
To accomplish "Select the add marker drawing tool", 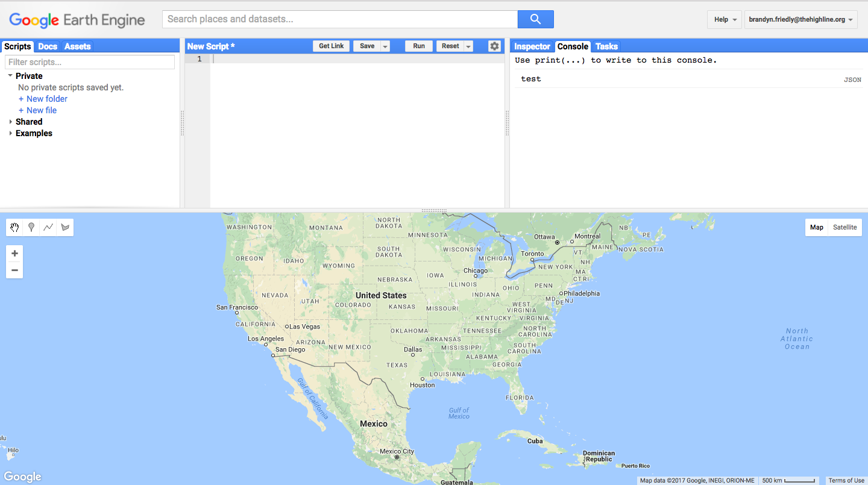I will point(31,227).
